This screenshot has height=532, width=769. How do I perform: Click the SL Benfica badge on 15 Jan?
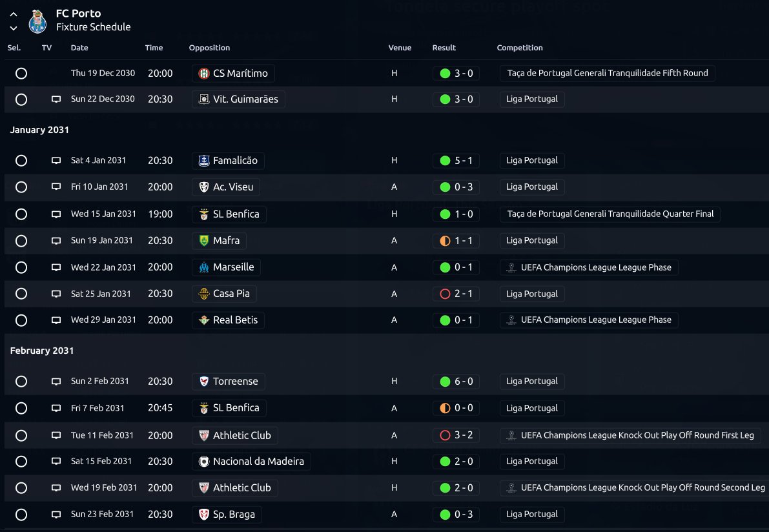point(204,214)
